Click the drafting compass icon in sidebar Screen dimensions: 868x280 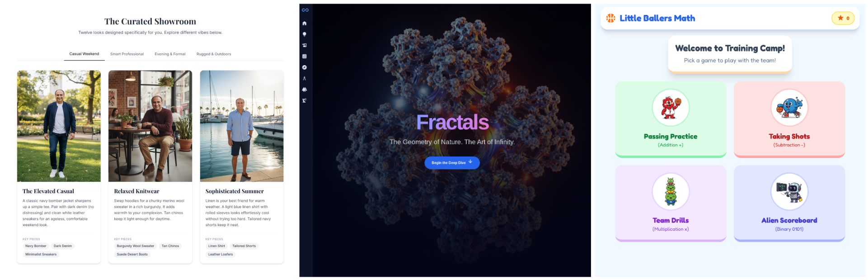[x=305, y=79]
